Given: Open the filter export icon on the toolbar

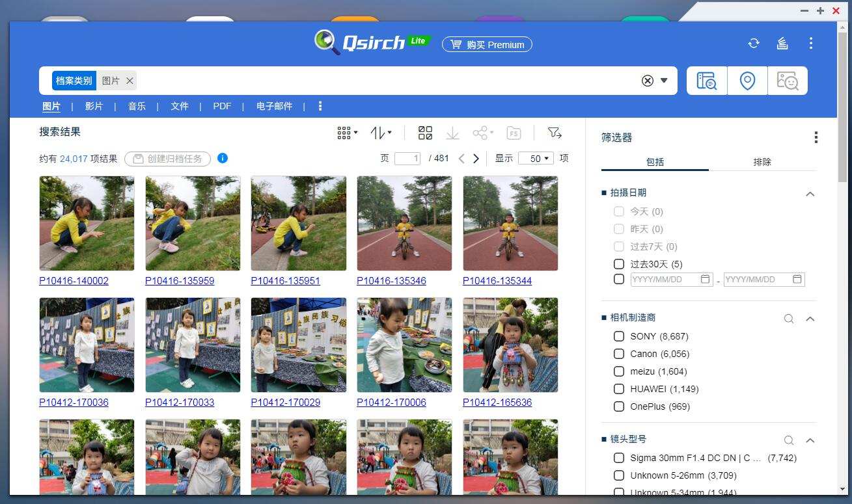Looking at the screenshot, I should (x=555, y=133).
